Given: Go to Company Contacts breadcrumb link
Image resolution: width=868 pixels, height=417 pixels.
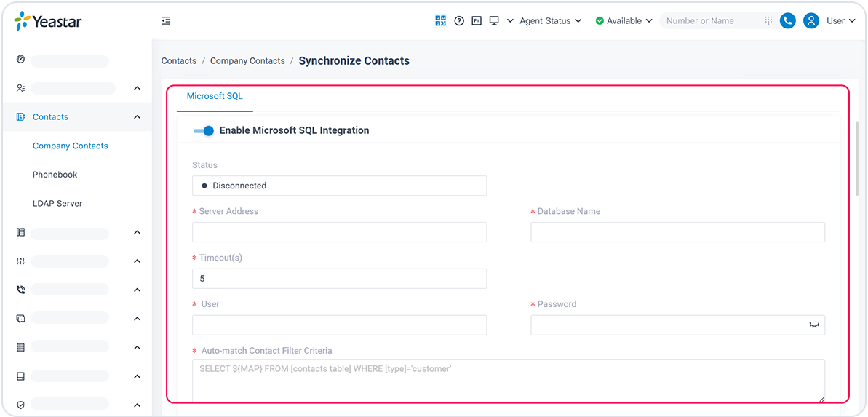Looking at the screenshot, I should [247, 61].
